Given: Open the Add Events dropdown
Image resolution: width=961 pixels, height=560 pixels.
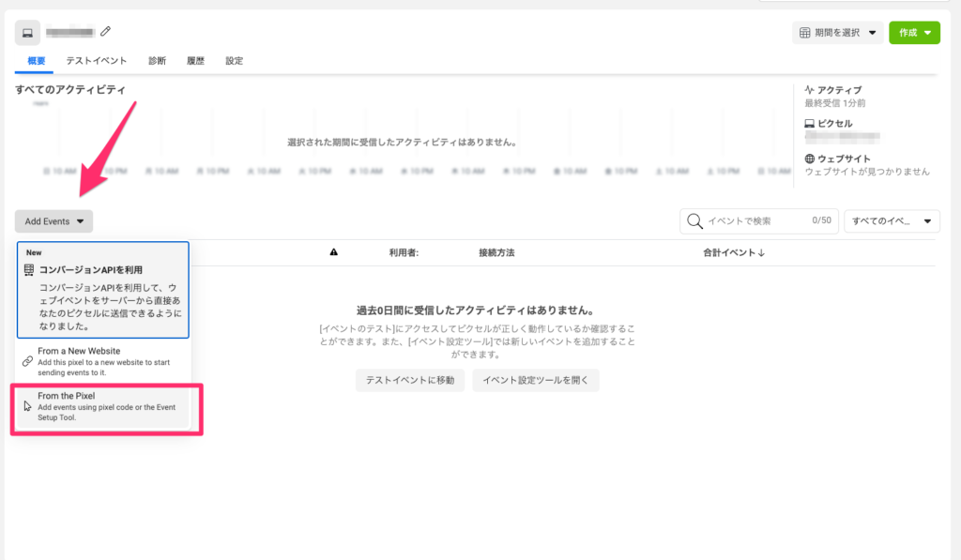Looking at the screenshot, I should [53, 221].
